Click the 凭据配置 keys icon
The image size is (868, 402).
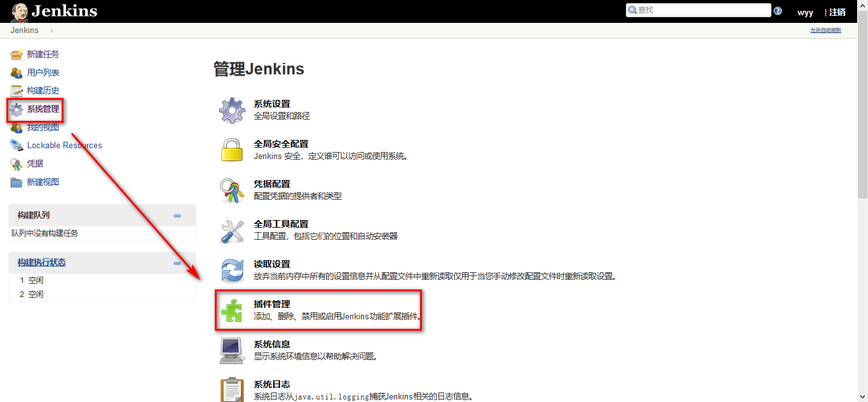pos(232,190)
